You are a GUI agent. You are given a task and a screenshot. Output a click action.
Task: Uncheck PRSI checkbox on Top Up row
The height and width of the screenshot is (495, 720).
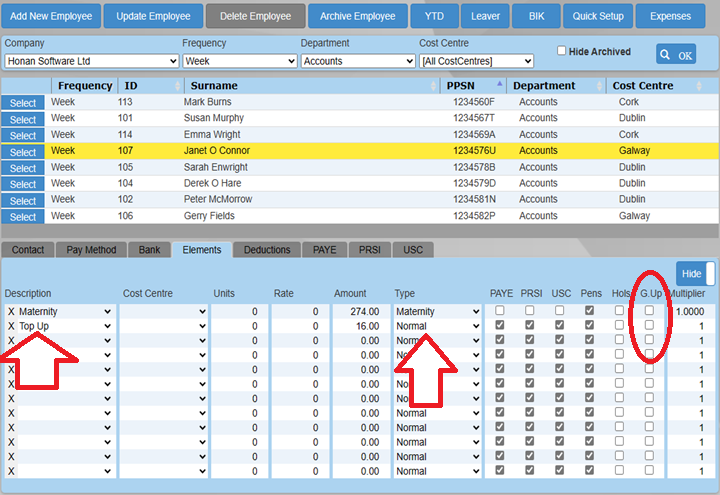(x=529, y=326)
